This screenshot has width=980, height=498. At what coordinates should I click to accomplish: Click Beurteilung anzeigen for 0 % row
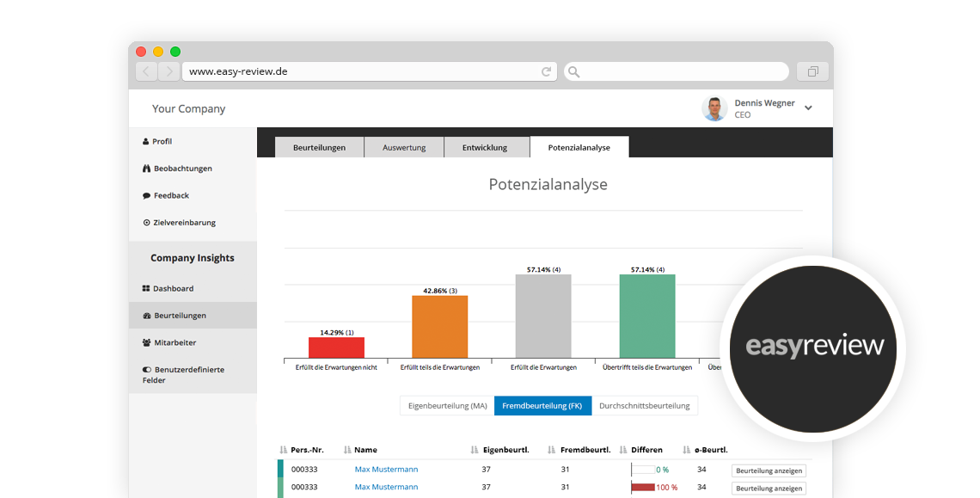click(769, 470)
